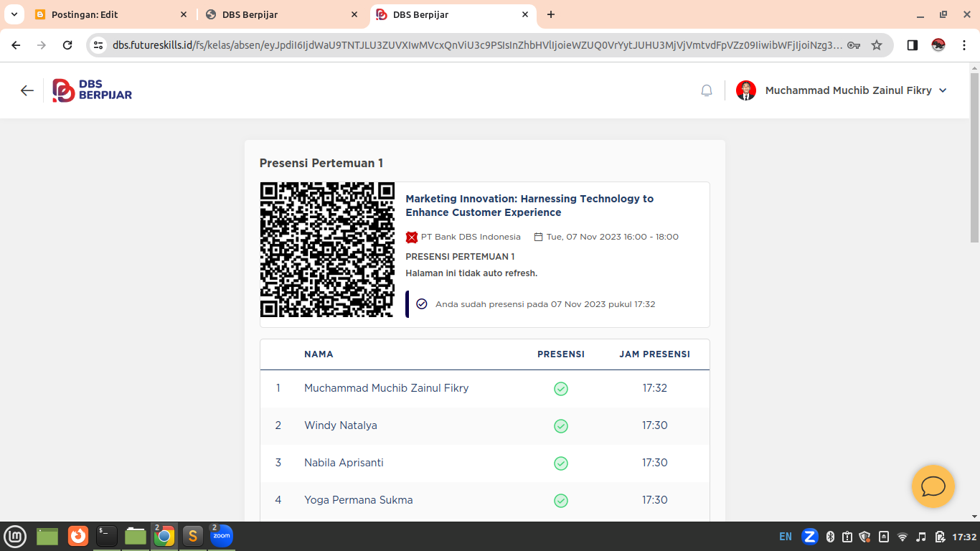Click the notification bell icon

pos(707,90)
